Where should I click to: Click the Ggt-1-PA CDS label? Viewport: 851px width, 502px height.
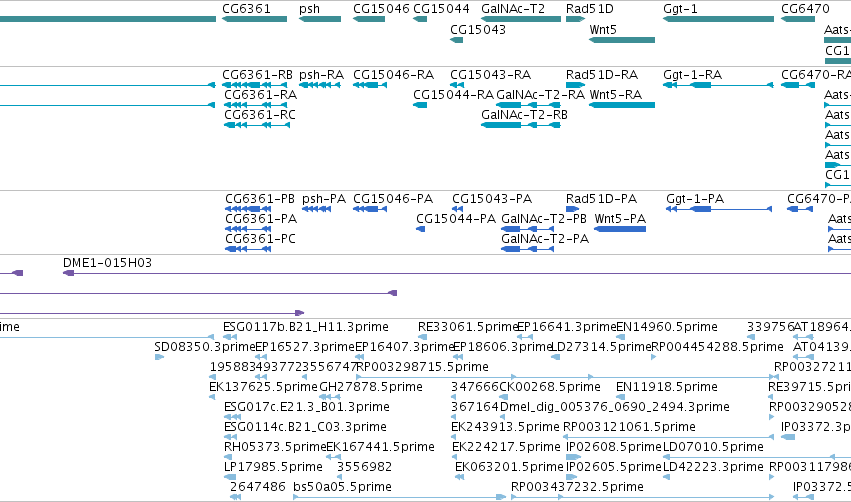pyautogui.click(x=695, y=199)
